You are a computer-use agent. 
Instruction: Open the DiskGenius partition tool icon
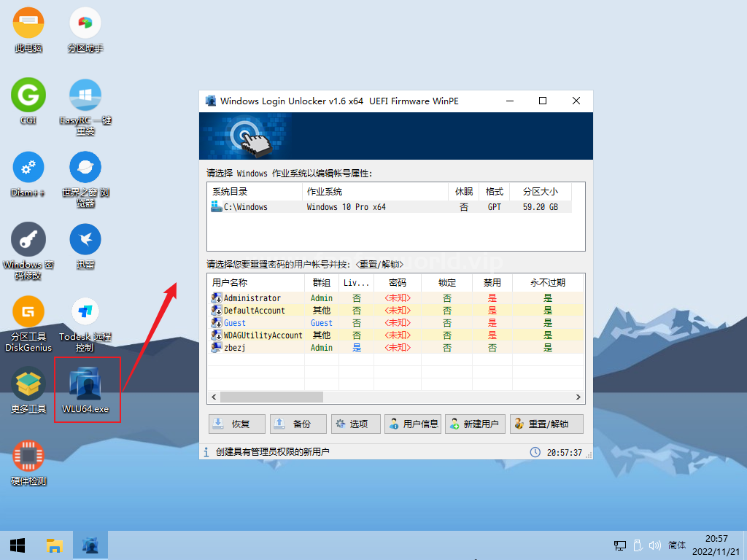[x=28, y=312]
